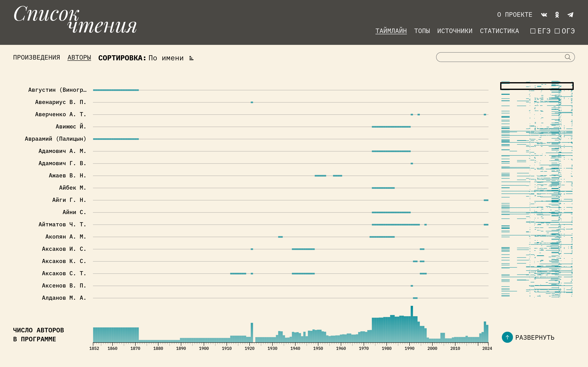Switch view to ПРОИЗВЕДЕНИЯ
588x367 pixels.
pyautogui.click(x=37, y=57)
